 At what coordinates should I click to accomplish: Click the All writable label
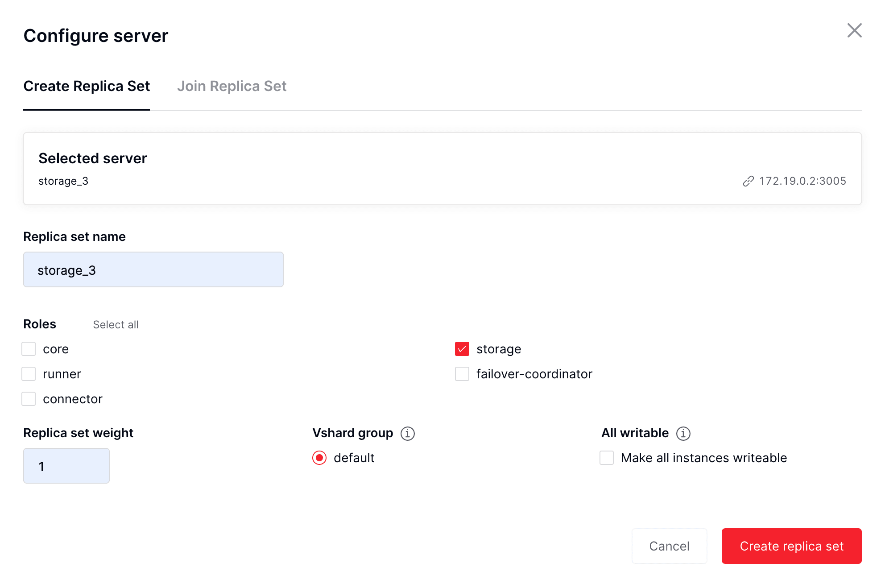635,433
